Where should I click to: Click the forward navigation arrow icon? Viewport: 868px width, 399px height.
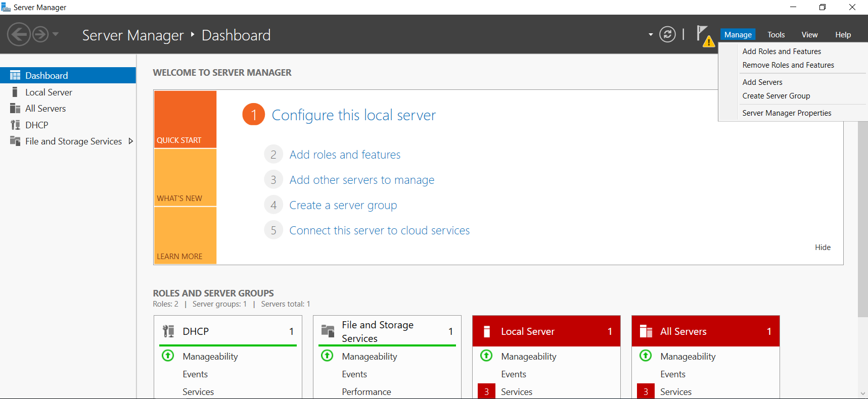coord(40,35)
